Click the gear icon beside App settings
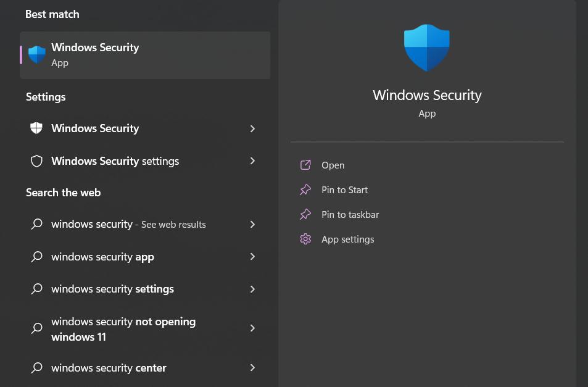 305,239
